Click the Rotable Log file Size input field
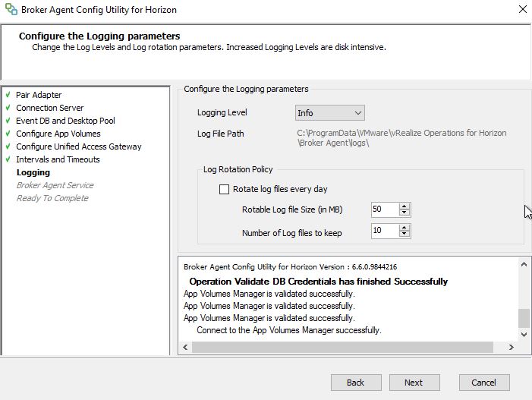532x400 pixels. point(385,209)
